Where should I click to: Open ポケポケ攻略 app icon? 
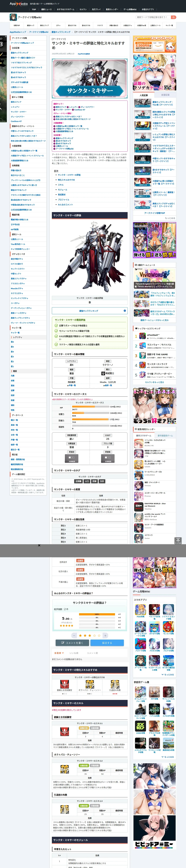(154, 626)
